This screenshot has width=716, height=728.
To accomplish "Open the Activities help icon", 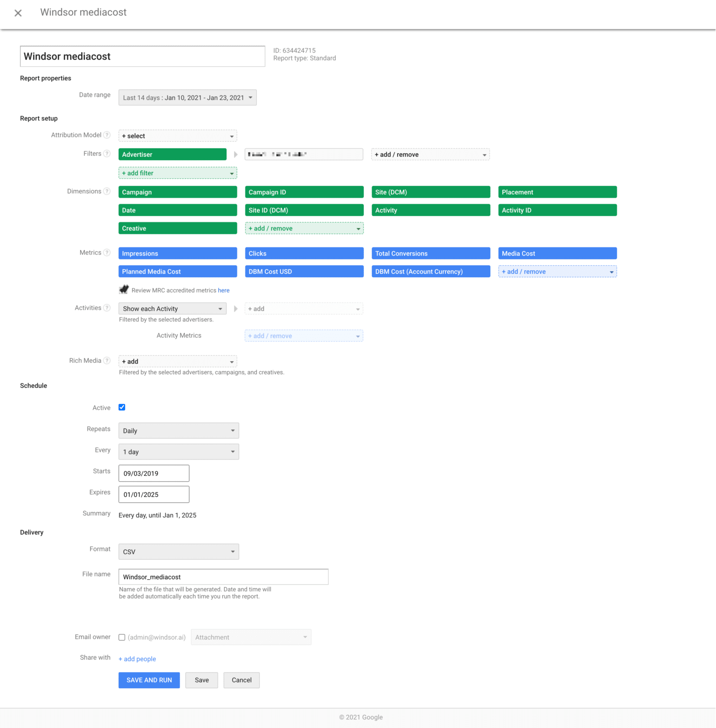I will pos(106,307).
